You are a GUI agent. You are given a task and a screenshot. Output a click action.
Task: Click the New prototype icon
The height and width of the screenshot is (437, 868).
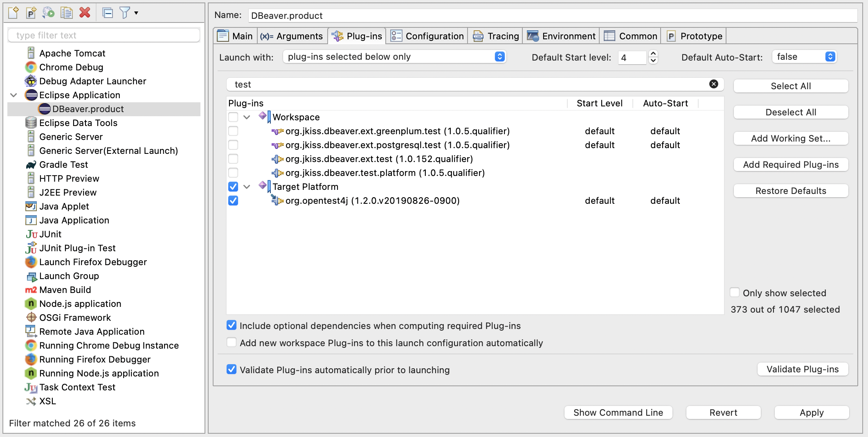click(31, 13)
